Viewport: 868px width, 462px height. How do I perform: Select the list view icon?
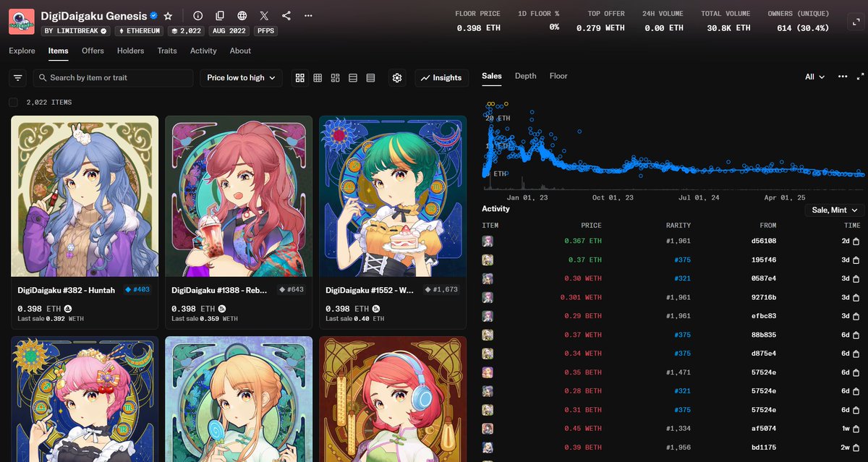353,77
